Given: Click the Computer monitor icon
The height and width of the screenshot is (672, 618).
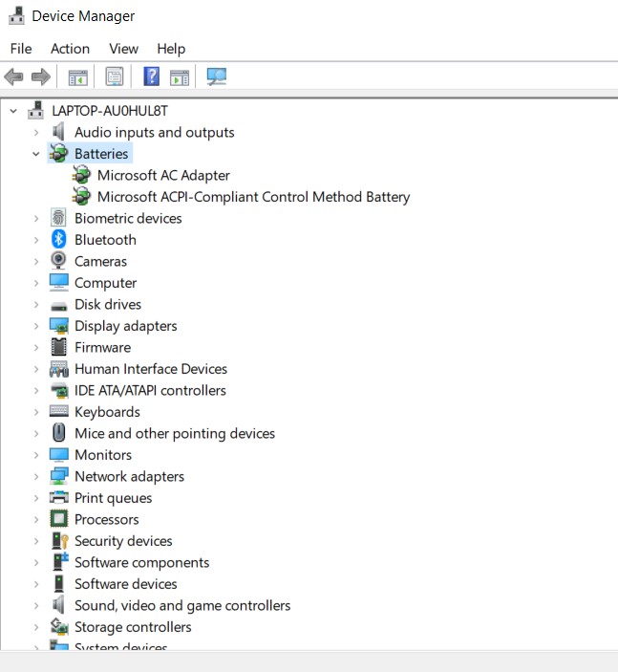Looking at the screenshot, I should [58, 282].
